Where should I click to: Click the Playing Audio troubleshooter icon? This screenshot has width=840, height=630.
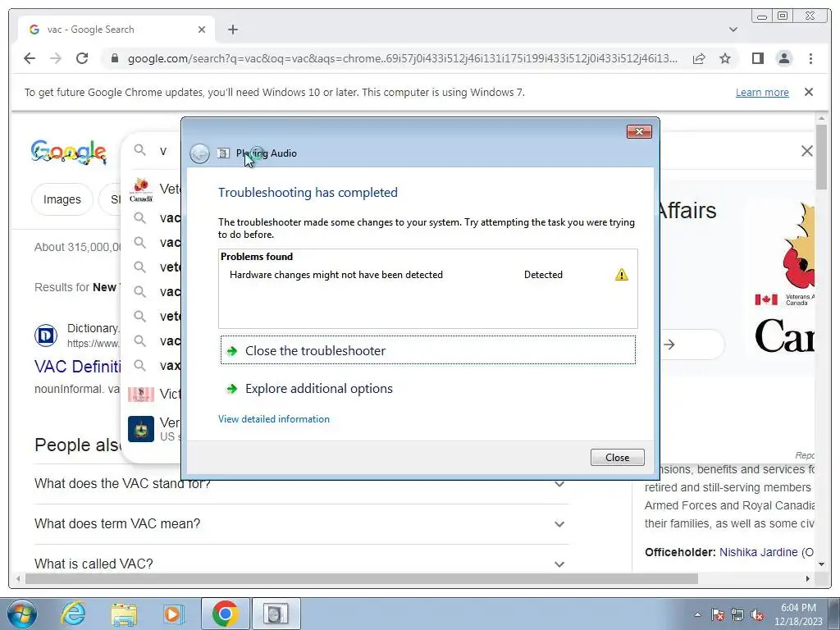tap(223, 153)
